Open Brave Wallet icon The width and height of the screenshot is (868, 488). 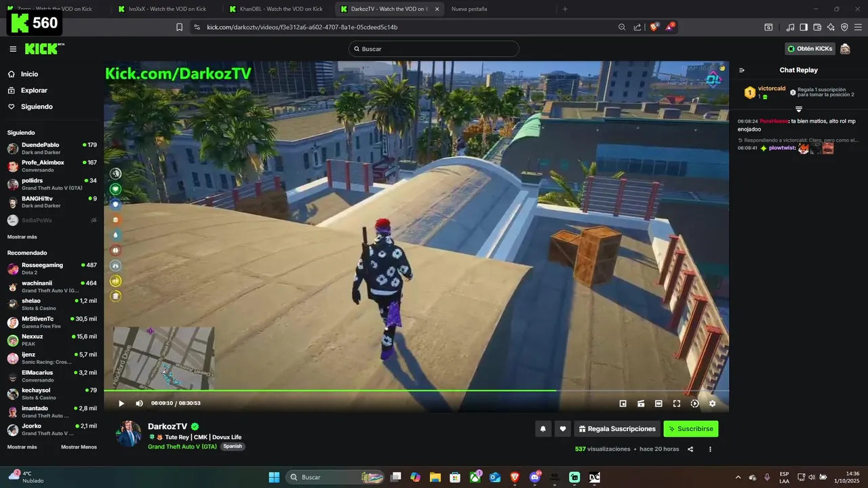click(x=817, y=27)
